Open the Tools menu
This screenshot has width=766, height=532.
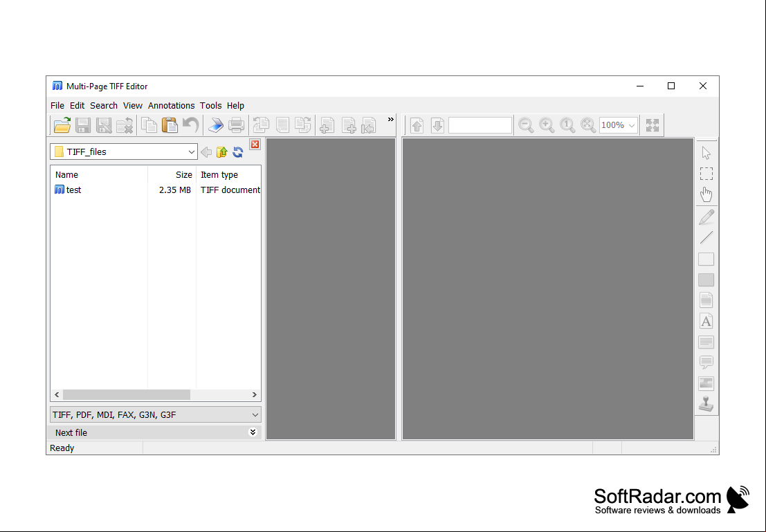210,106
